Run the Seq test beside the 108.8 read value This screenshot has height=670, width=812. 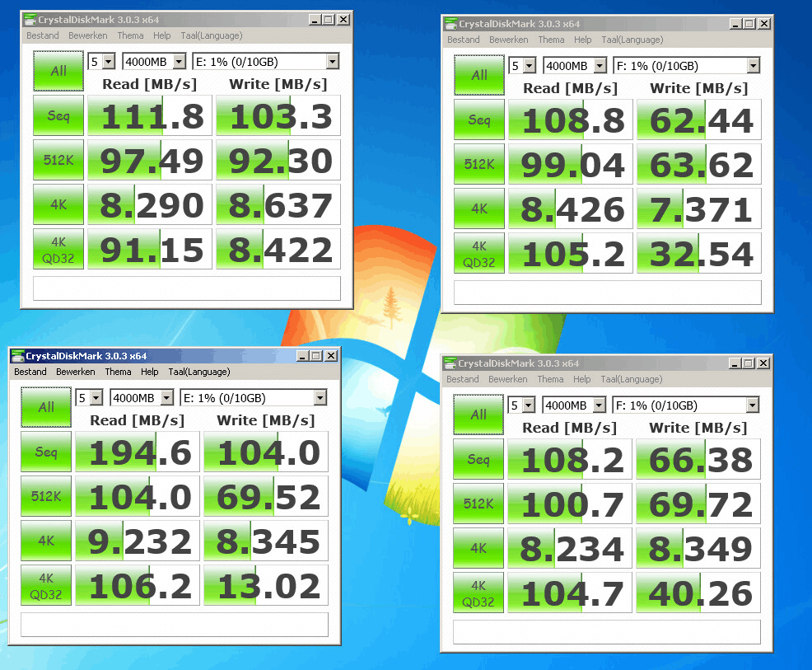click(x=479, y=119)
